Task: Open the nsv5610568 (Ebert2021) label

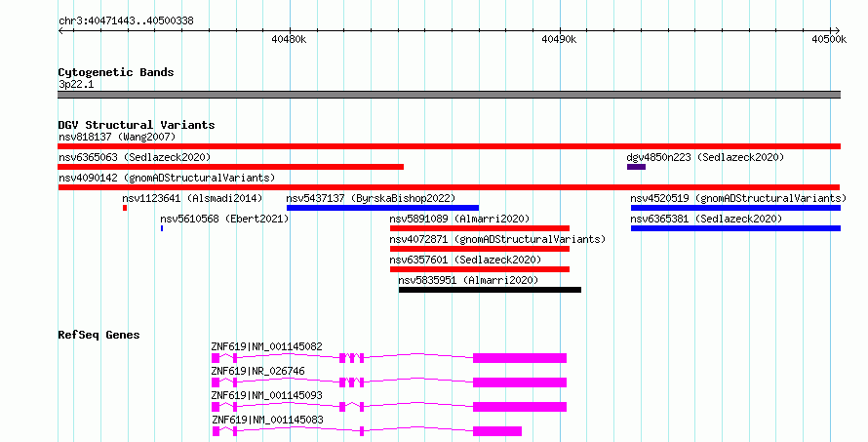Action: click(x=224, y=219)
